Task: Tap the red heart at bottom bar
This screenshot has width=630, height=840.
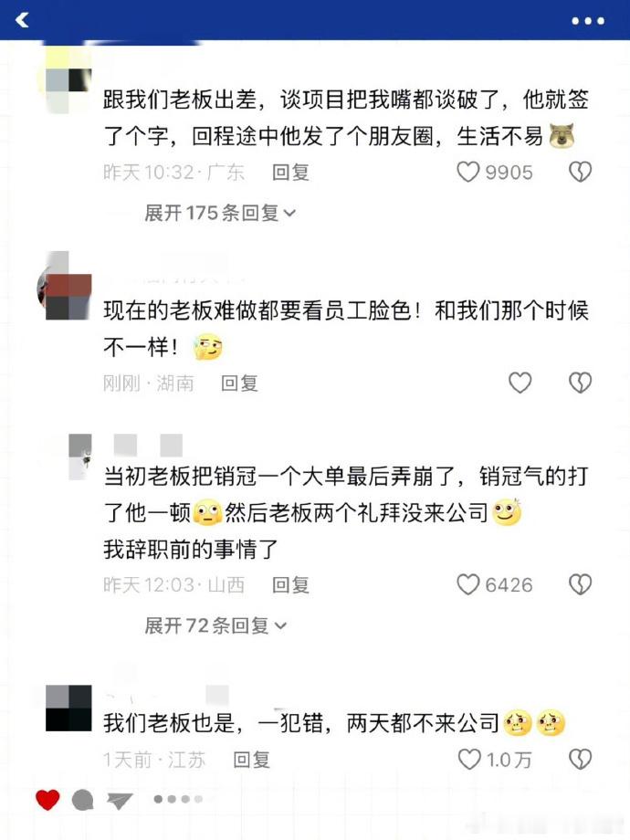Action: point(47,799)
